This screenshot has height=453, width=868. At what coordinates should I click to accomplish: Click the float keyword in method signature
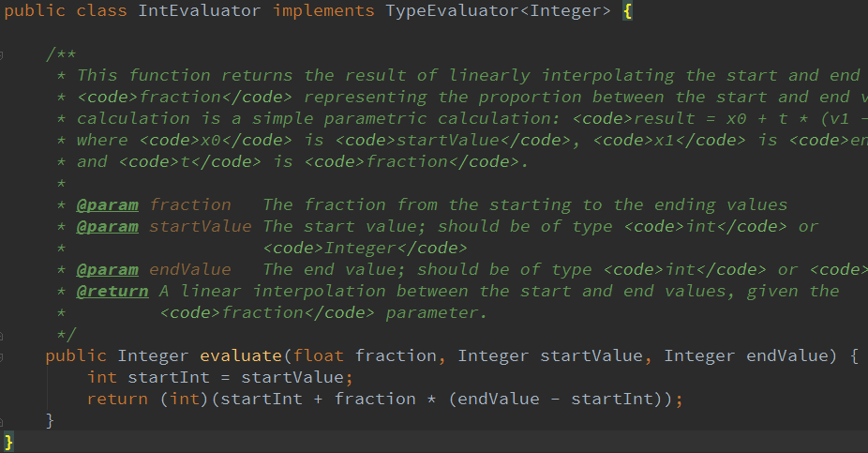point(319,356)
